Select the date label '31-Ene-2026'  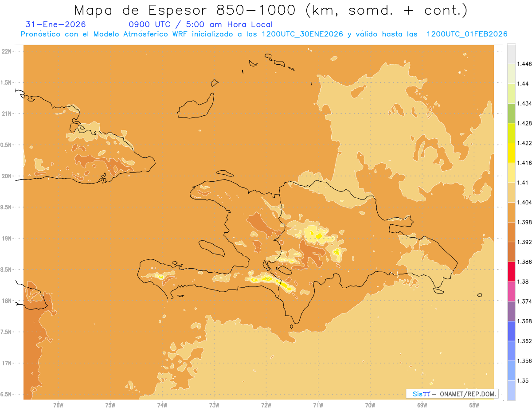56,25
